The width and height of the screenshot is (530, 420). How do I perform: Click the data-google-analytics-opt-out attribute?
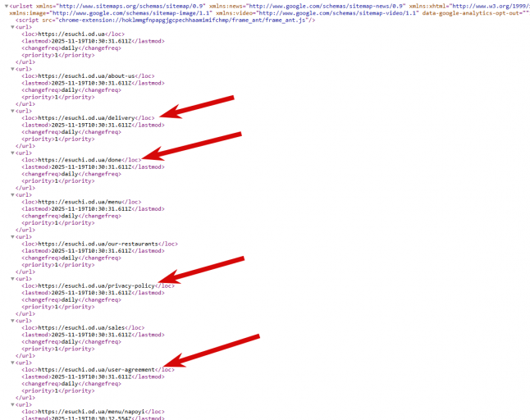(x=476, y=13)
